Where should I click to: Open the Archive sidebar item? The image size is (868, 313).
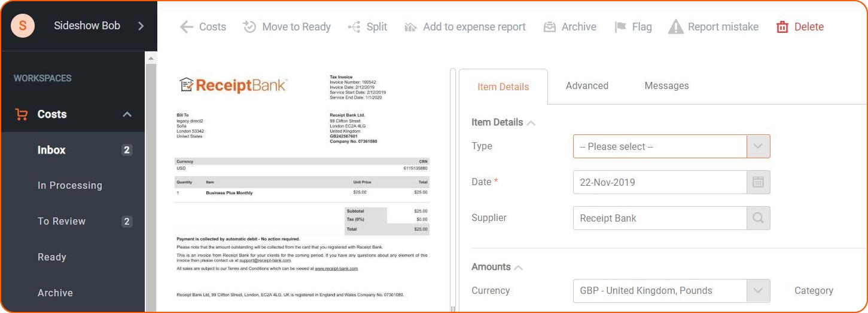point(73,293)
